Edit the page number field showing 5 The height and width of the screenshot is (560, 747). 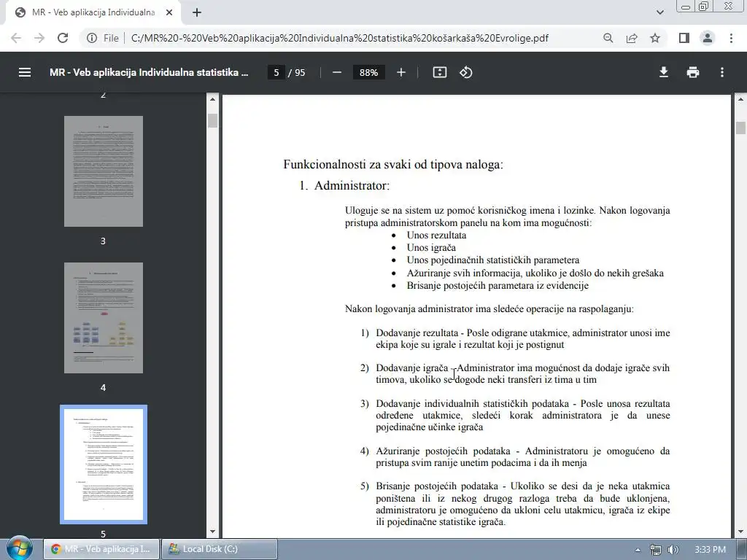(x=276, y=72)
